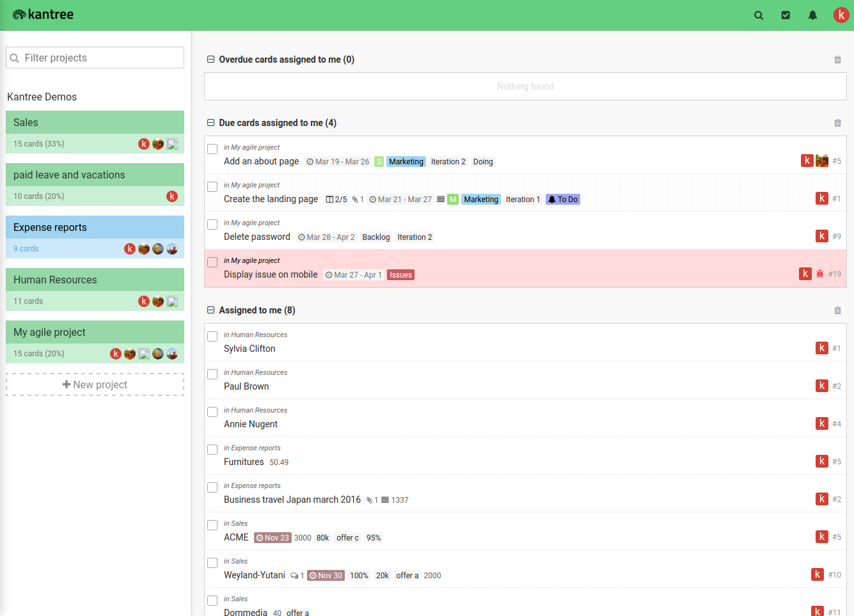Click checklist 2/5 icon on landing page card
Image resolution: width=854 pixels, height=616 pixels.
(x=336, y=200)
